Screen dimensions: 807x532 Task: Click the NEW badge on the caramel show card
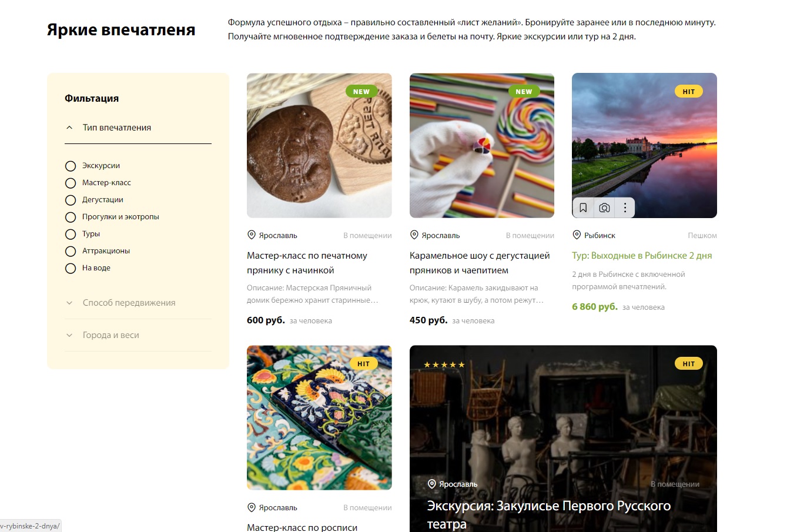point(524,92)
